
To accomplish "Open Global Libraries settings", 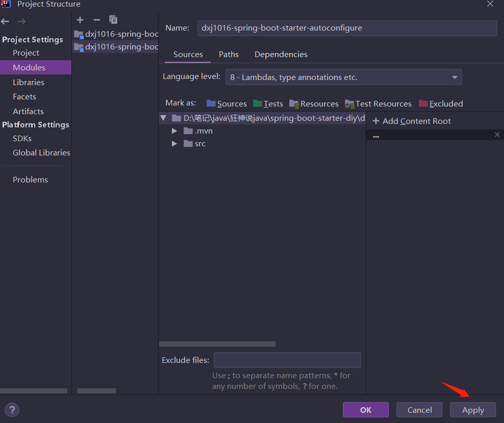I will (x=41, y=152).
